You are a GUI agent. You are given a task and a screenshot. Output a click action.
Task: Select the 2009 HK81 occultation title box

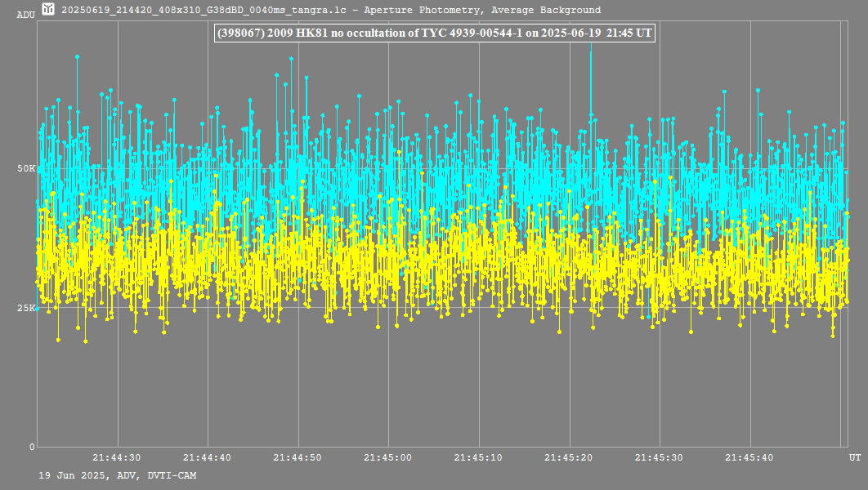(x=433, y=32)
